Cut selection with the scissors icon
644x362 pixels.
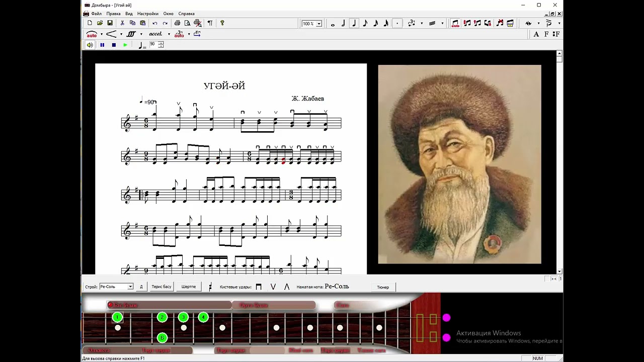[122, 23]
